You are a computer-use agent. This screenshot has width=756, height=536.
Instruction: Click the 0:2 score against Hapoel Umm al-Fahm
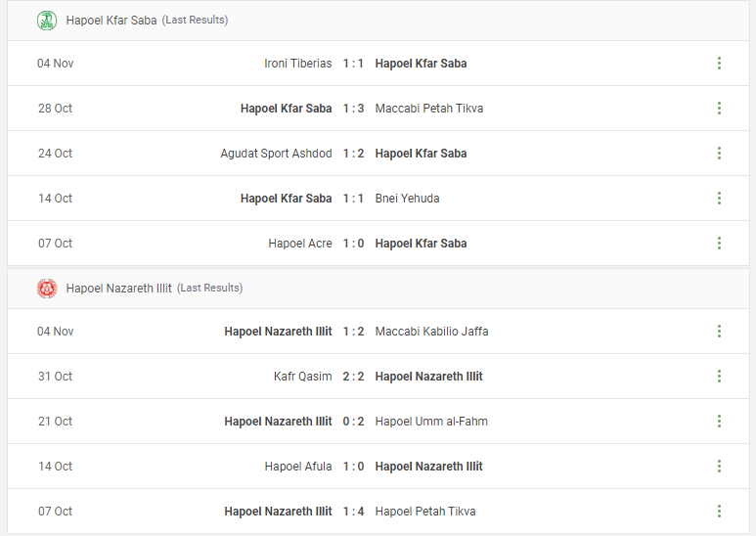coord(353,422)
